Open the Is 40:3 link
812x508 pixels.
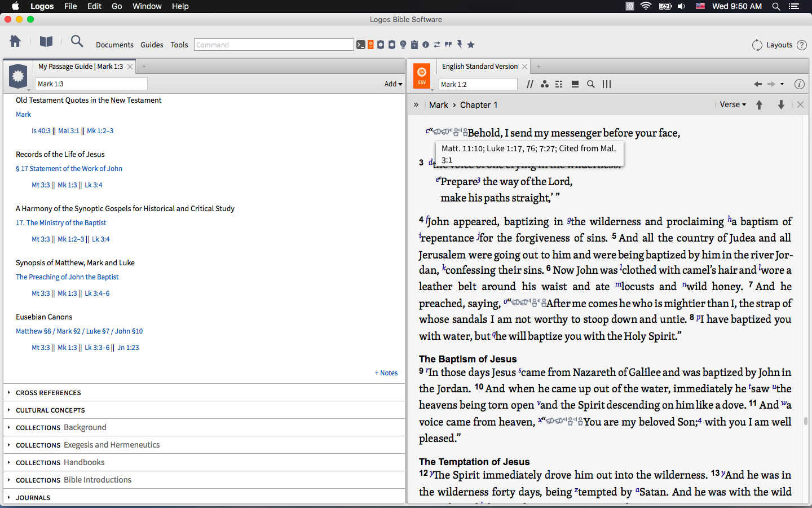41,130
